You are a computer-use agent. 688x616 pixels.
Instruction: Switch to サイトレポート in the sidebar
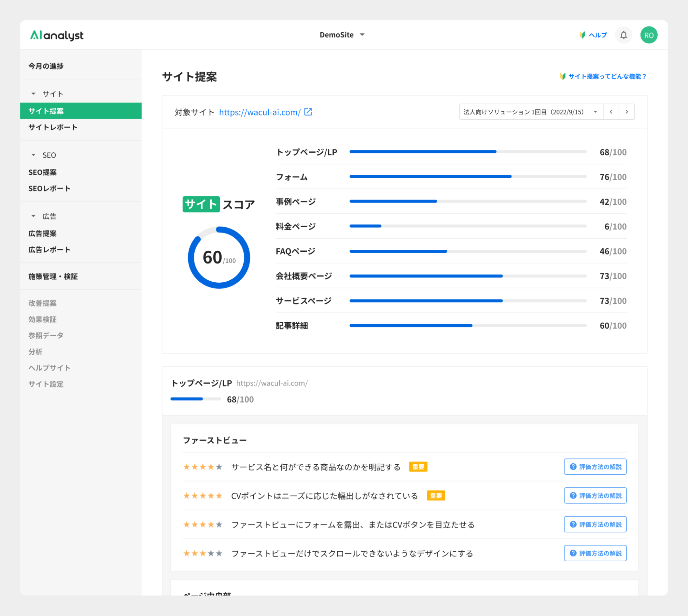coord(53,127)
